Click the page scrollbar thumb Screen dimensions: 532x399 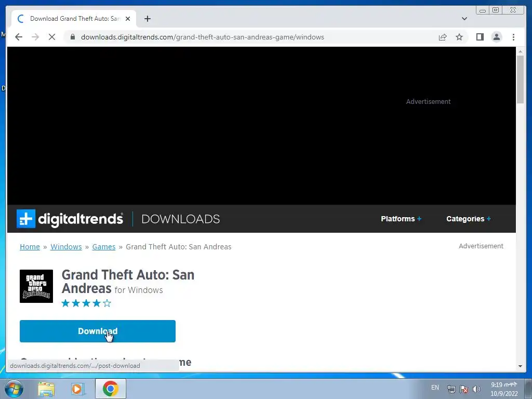[x=520, y=79]
